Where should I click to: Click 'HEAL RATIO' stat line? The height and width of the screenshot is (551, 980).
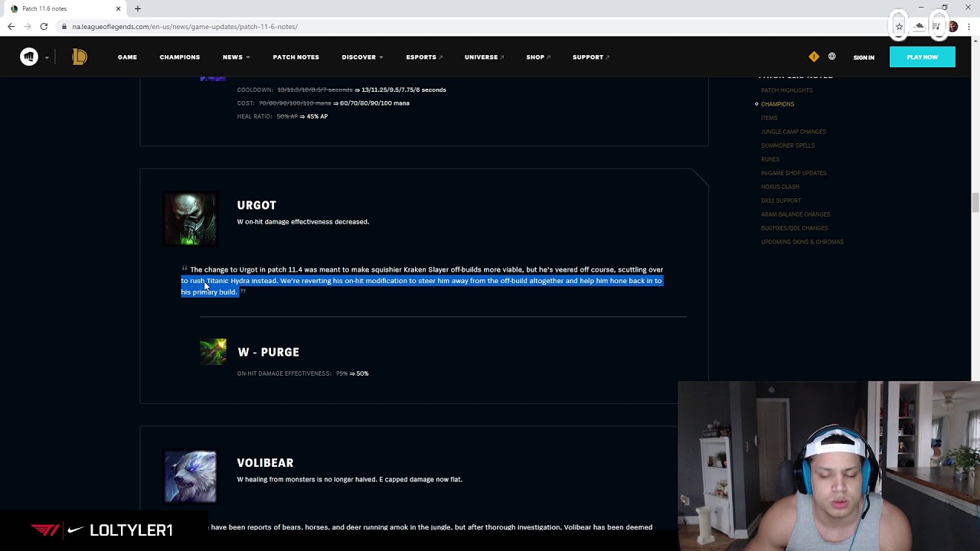(282, 116)
